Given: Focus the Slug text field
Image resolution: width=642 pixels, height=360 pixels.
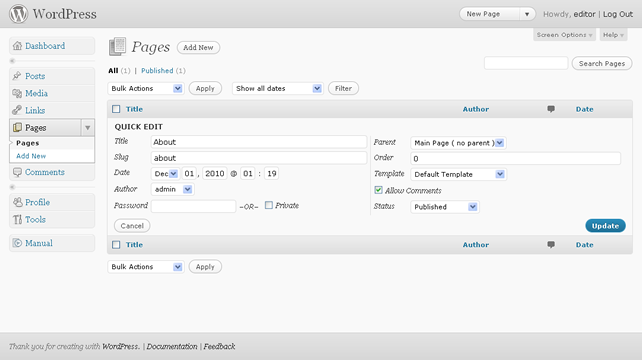Looking at the screenshot, I should click(259, 158).
